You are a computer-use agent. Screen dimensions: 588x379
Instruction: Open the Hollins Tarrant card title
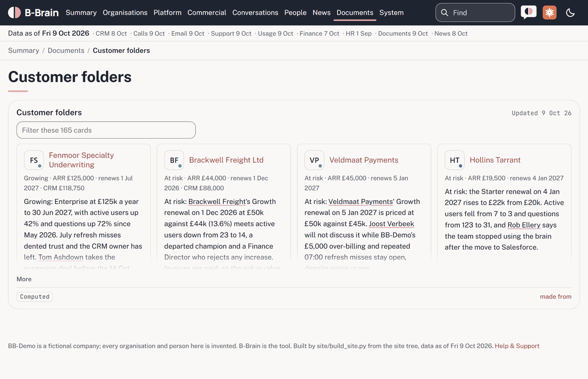pos(495,160)
